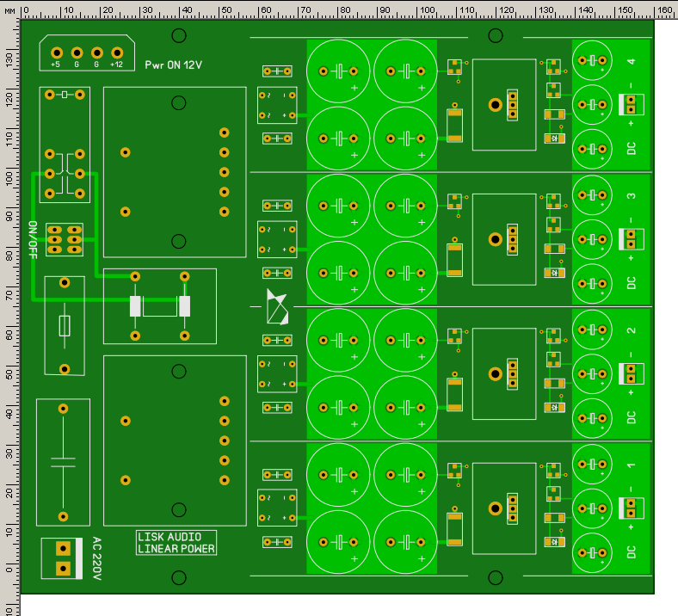The width and height of the screenshot is (678, 616).
Task: Select the bridge rectifier of channel 3
Action: (277, 239)
